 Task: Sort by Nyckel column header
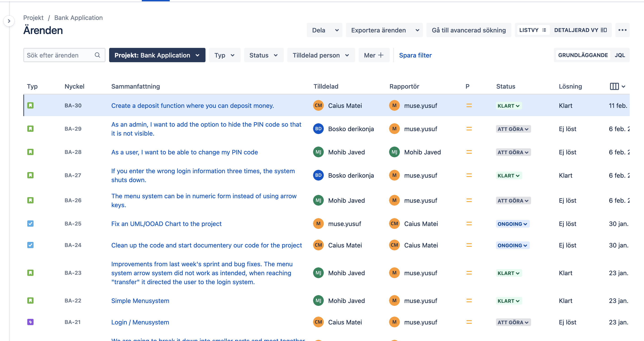(x=74, y=86)
